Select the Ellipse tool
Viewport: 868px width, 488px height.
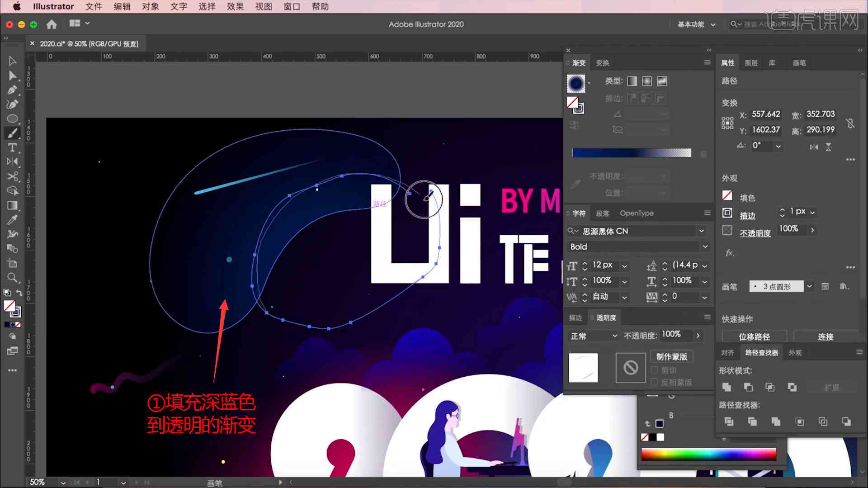[12, 118]
